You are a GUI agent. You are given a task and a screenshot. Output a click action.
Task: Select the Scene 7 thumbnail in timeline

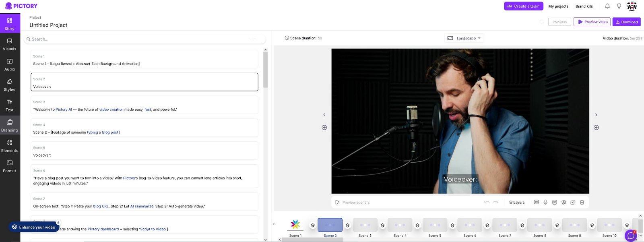pyautogui.click(x=505, y=225)
